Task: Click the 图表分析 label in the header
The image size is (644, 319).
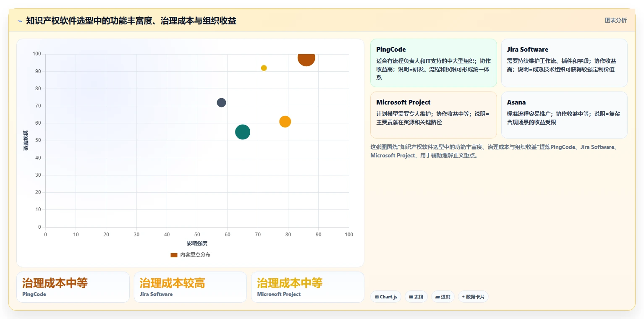Action: click(x=615, y=21)
